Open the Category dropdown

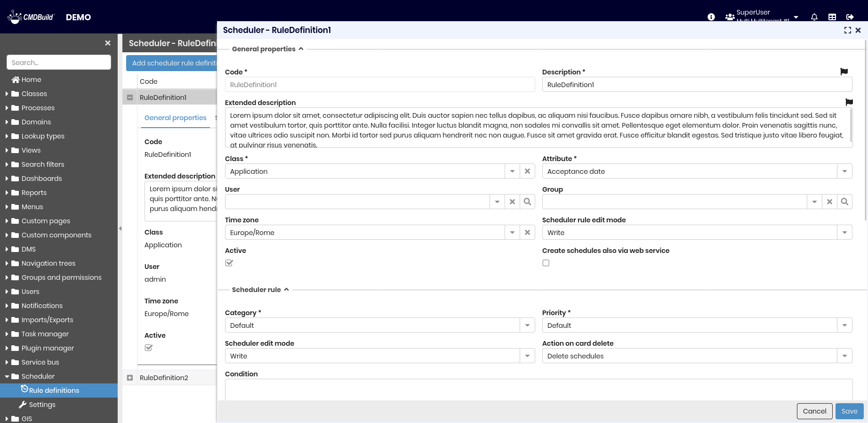click(x=527, y=325)
